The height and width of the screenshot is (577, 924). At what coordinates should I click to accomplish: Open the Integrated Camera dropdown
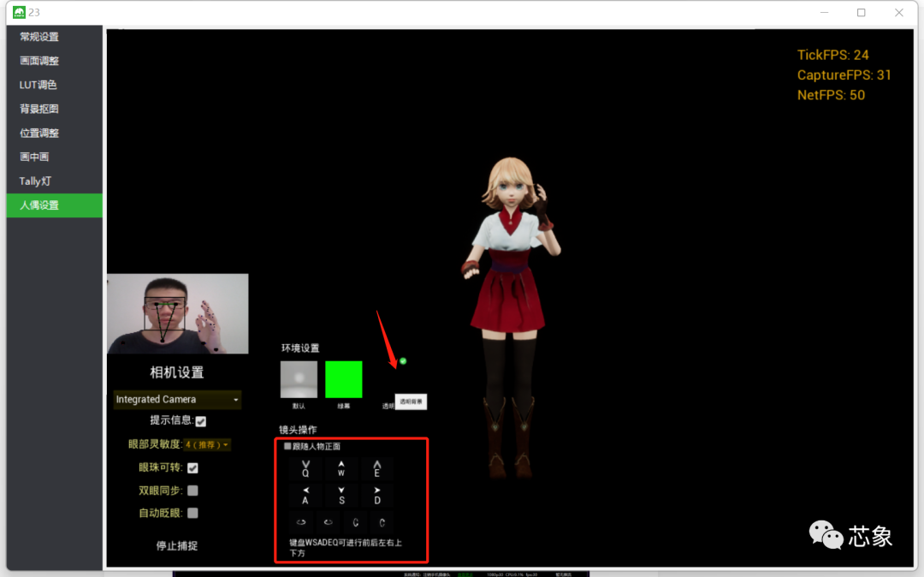(x=177, y=400)
